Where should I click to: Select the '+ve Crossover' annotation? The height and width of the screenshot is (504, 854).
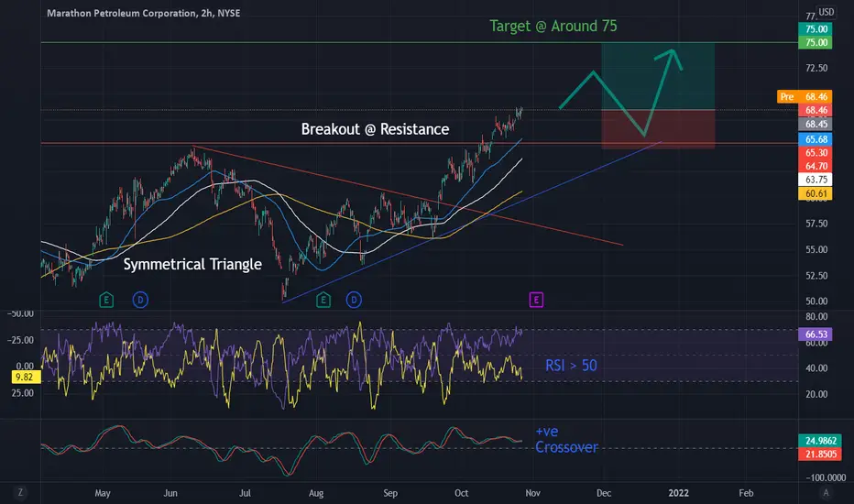pyautogui.click(x=566, y=439)
